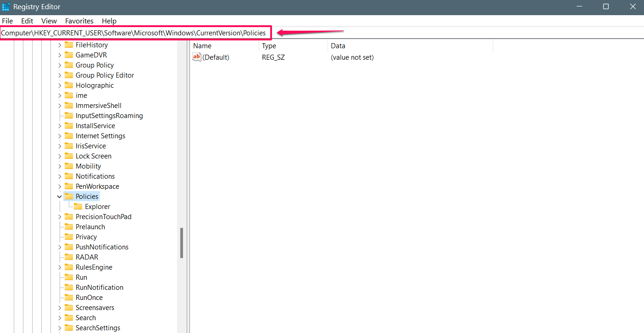The width and height of the screenshot is (644, 333).
Task: Open the Edit menu
Action: [x=27, y=21]
